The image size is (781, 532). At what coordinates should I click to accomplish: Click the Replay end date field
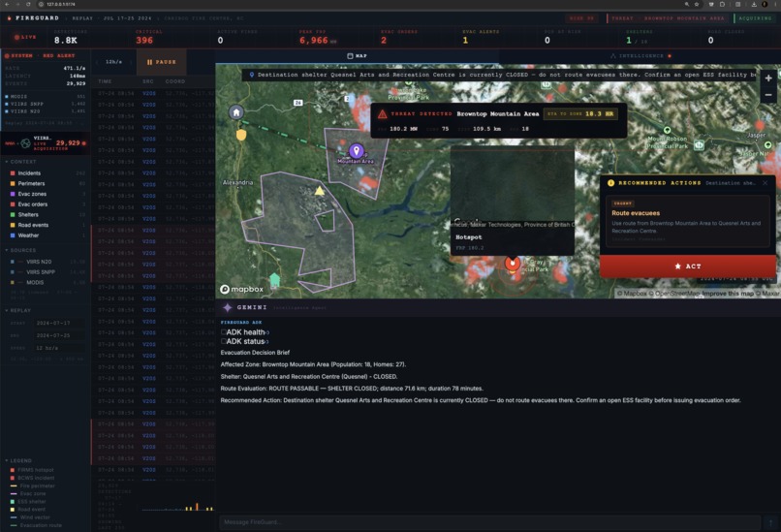click(x=59, y=335)
